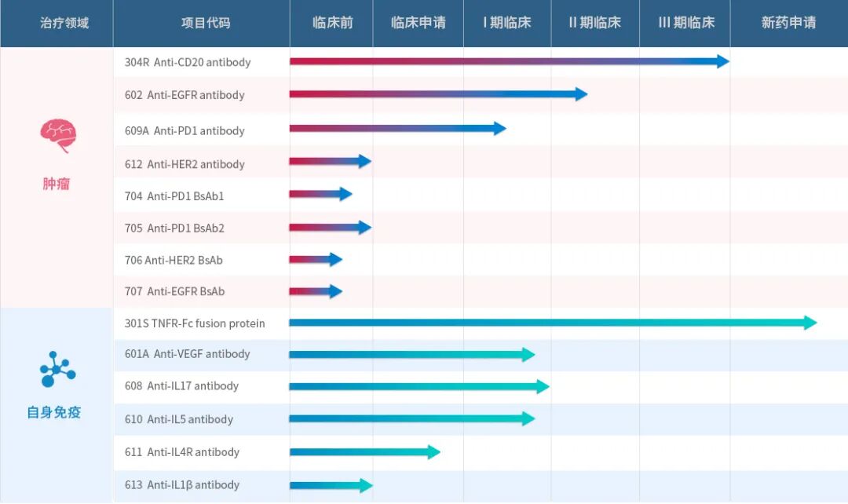Click the brain icon for 肿瘤 category

pos(56,135)
